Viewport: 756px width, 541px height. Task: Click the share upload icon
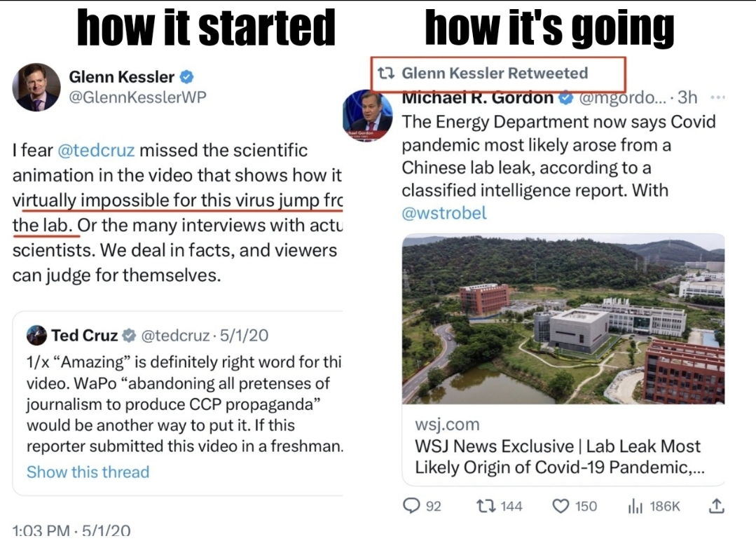[x=716, y=505]
